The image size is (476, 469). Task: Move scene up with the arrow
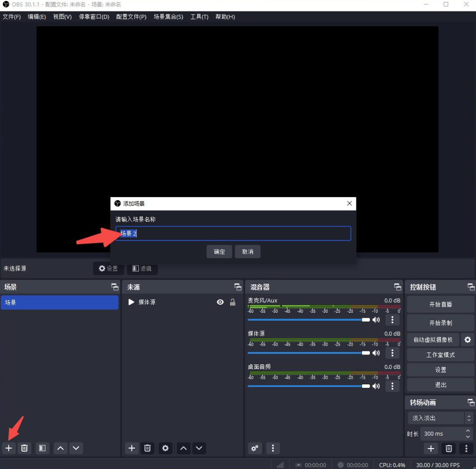tap(60, 448)
